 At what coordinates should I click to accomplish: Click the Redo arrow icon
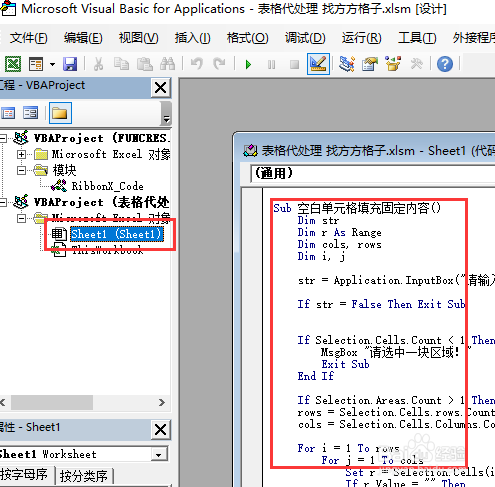(x=219, y=64)
